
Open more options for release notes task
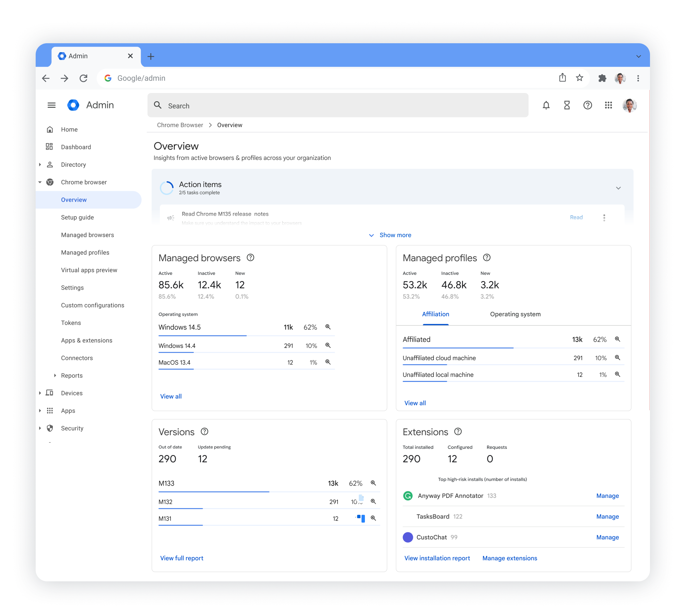604,218
